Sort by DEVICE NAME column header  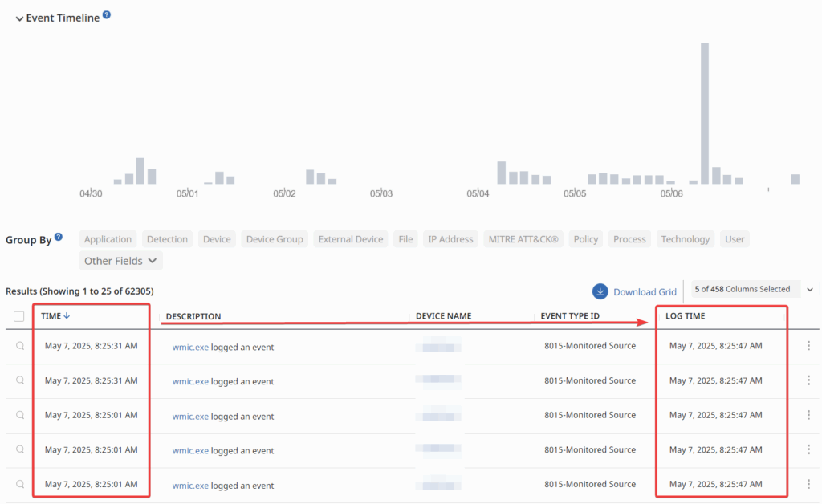click(443, 316)
